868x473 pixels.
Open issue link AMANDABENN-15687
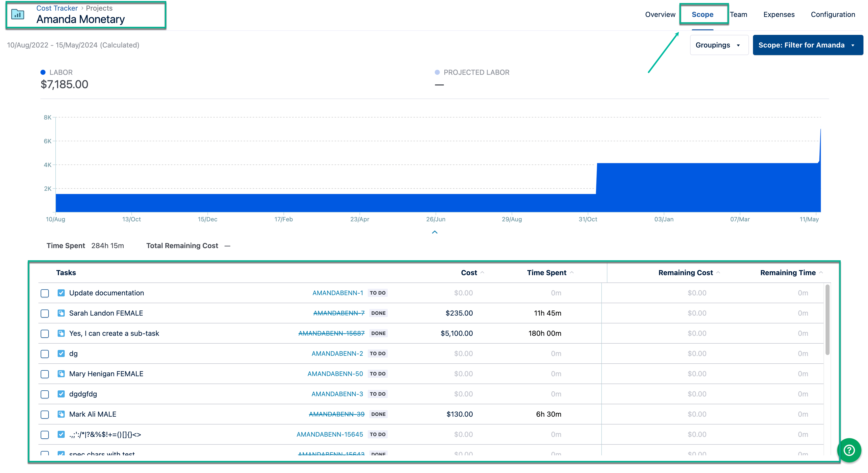tap(332, 333)
